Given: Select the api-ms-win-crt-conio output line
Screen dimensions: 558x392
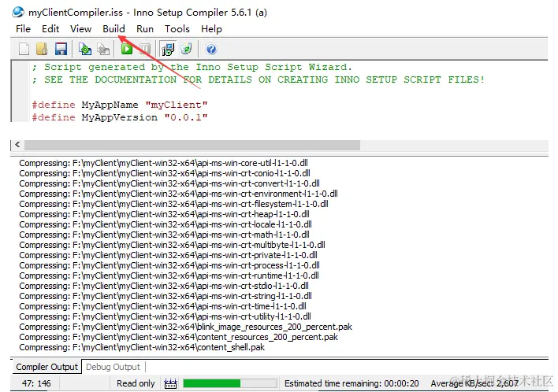Looking at the screenshot, I should click(165, 173).
